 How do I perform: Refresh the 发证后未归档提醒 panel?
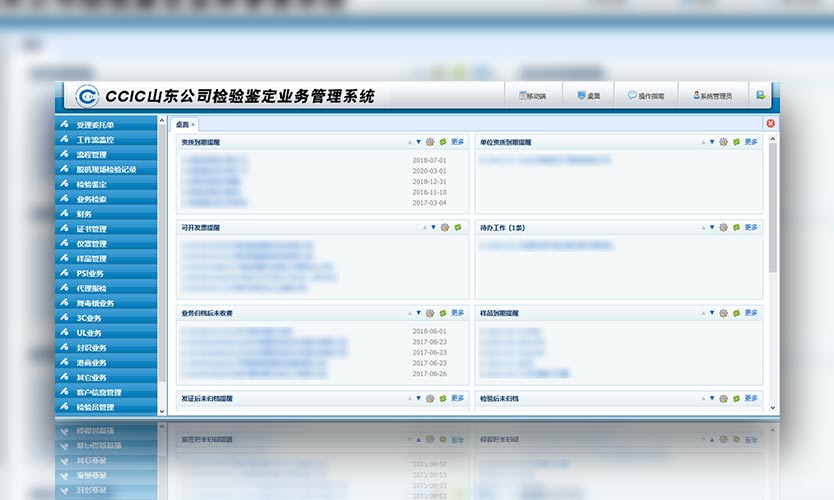[x=443, y=398]
